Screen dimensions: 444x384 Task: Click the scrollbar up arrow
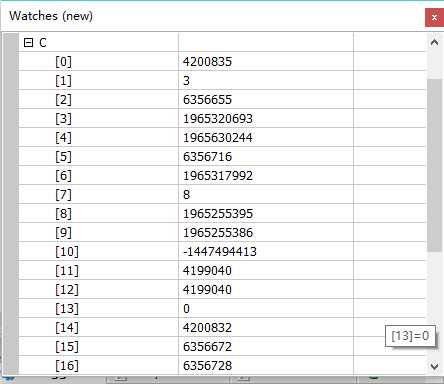click(x=434, y=42)
